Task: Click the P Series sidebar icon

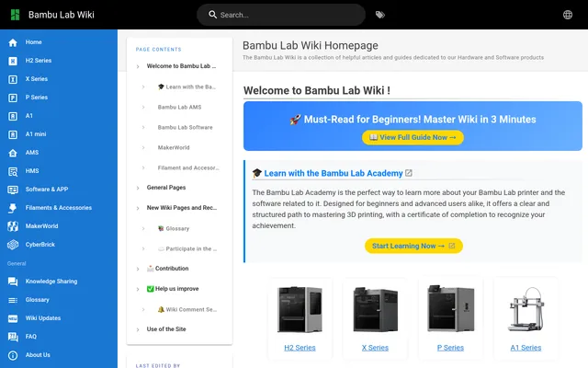Action: point(13,98)
